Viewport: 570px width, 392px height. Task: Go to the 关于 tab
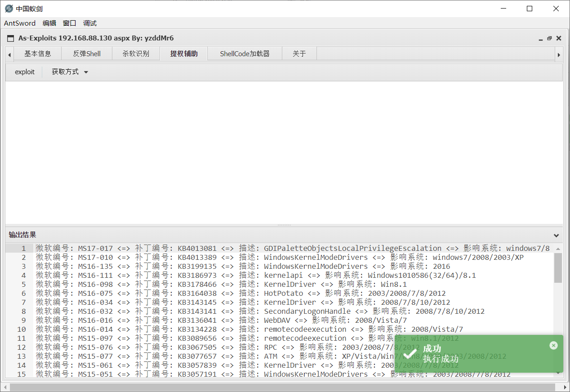(299, 53)
